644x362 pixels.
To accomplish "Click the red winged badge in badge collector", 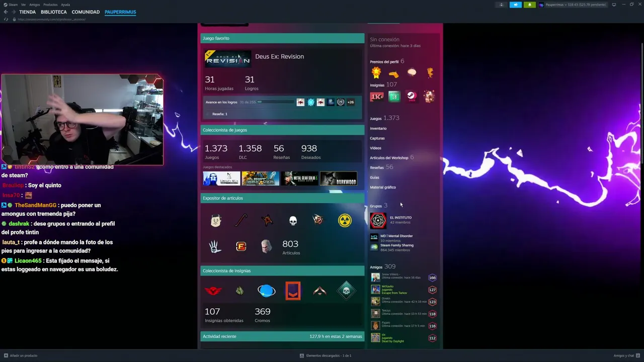I will (213, 291).
